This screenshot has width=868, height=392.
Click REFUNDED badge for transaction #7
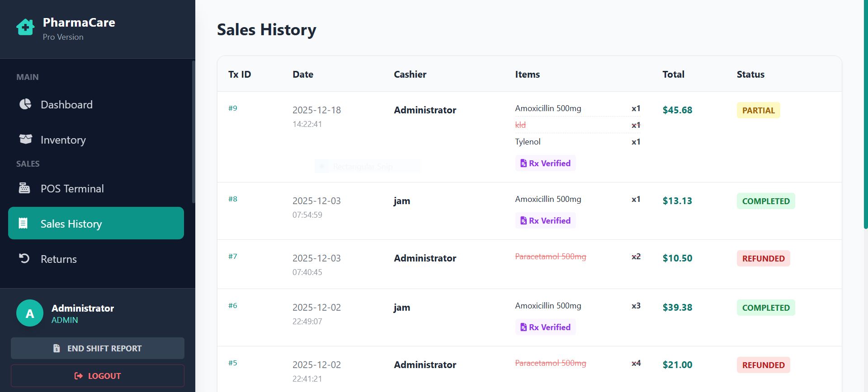coord(763,258)
